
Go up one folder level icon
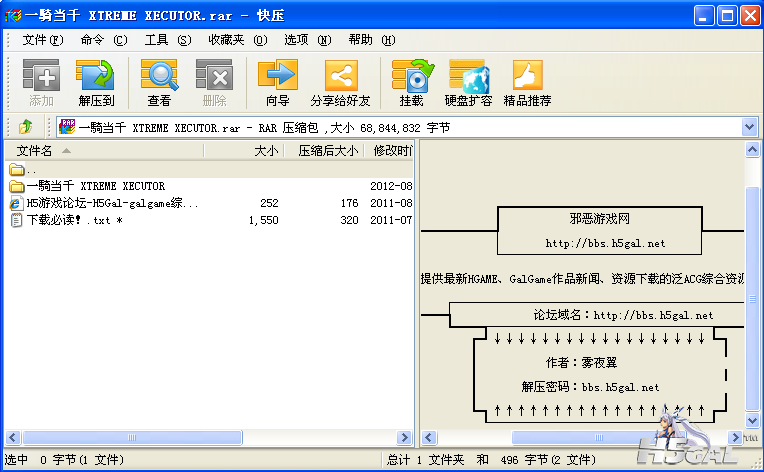[25, 127]
